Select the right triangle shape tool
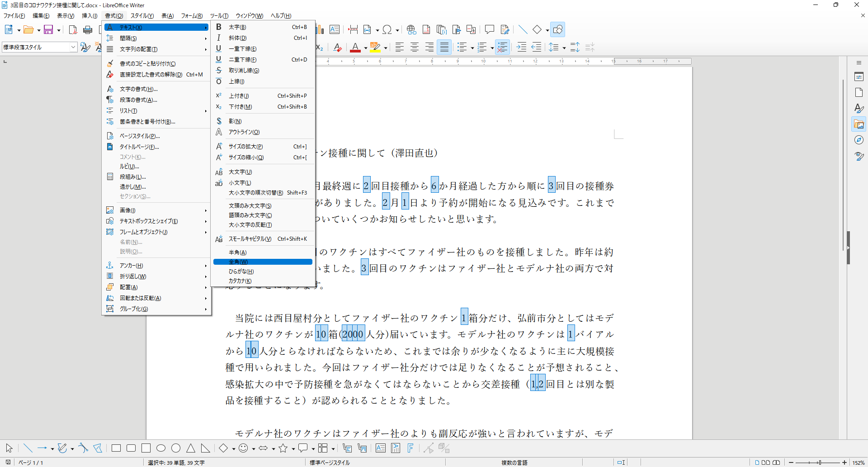The height and width of the screenshot is (467, 868). (x=206, y=448)
